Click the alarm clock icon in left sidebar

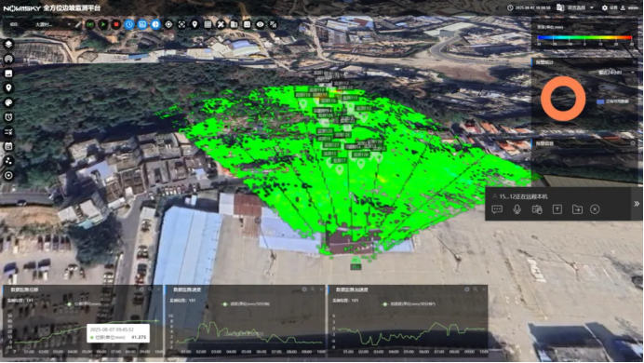(8, 117)
